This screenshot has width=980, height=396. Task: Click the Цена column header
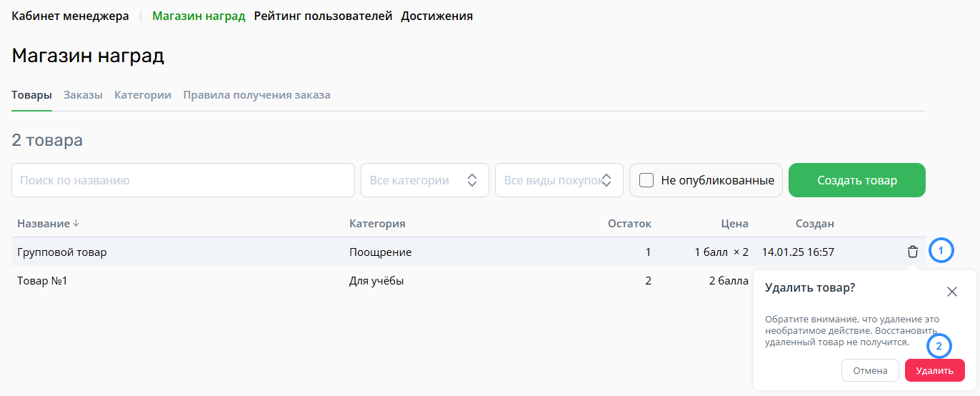tap(734, 224)
